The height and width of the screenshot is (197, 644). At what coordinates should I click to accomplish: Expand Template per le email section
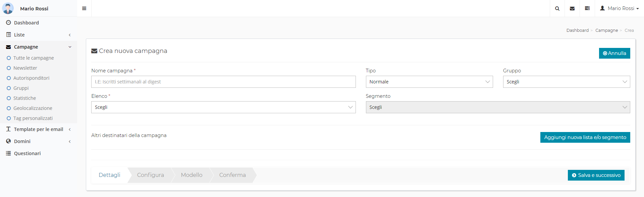(x=38, y=129)
